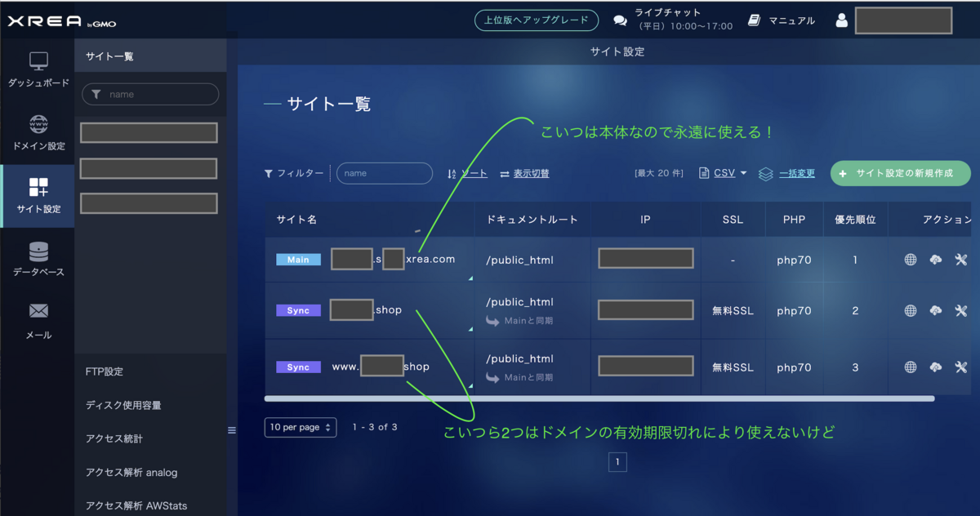Open the 10 per page selector
This screenshot has width=980, height=516.
click(x=300, y=427)
